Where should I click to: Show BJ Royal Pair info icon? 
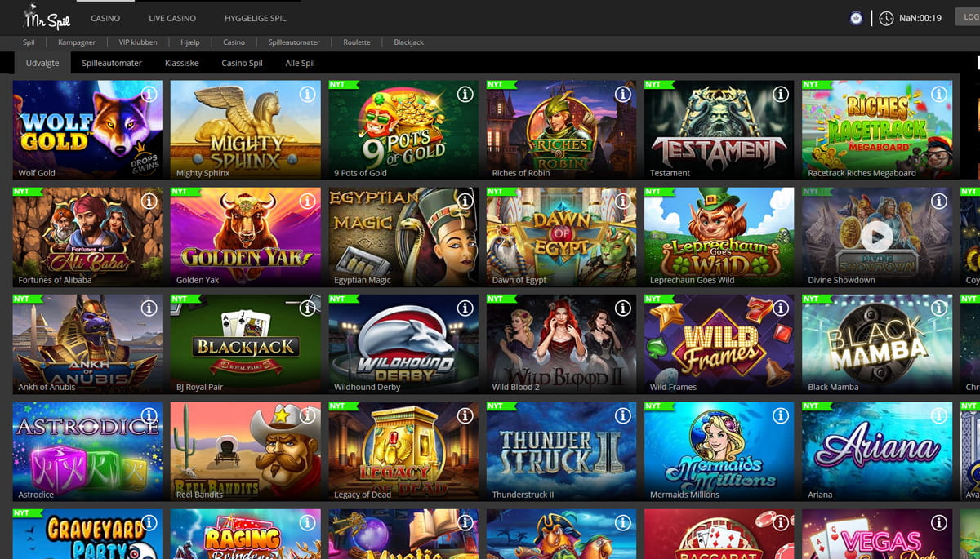[x=307, y=308]
